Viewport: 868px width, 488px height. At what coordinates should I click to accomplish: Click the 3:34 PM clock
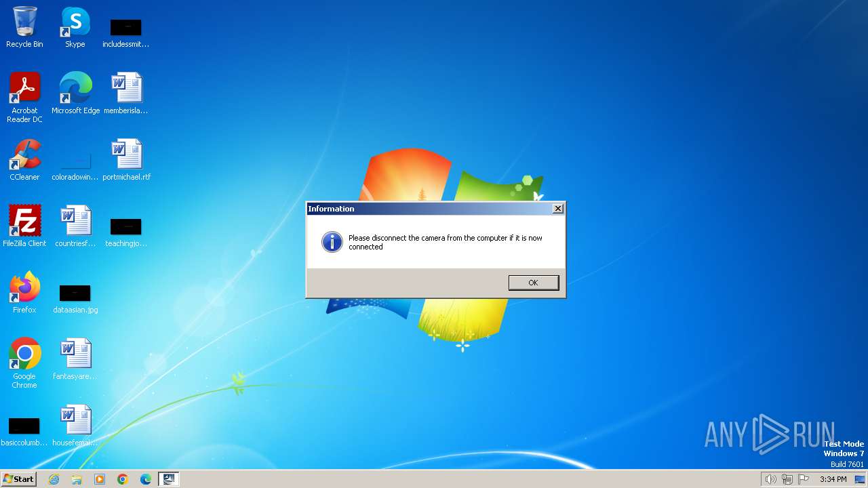833,479
